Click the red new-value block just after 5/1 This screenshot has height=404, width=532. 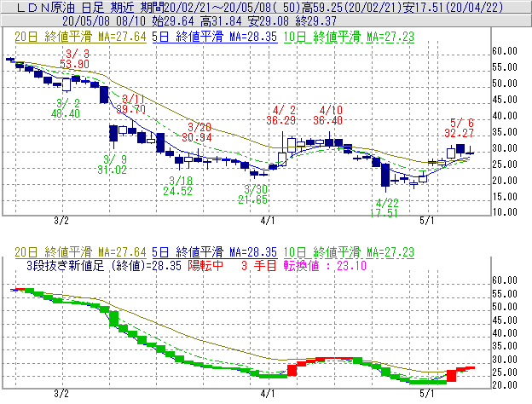point(451,376)
